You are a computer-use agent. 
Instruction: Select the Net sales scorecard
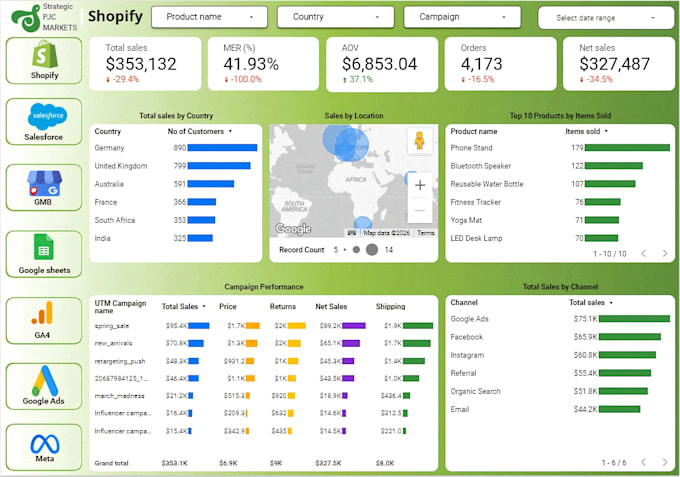[x=619, y=64]
